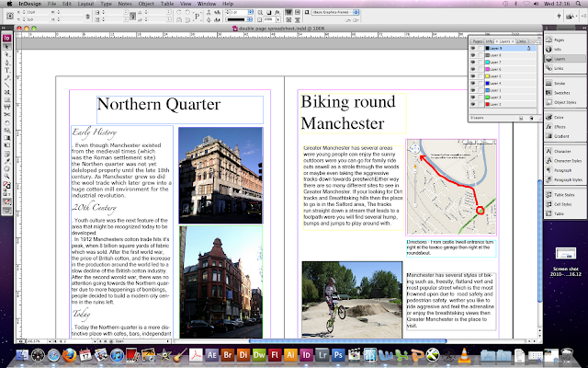Select the Pen tool
The height and width of the screenshot is (368, 588).
6,63
